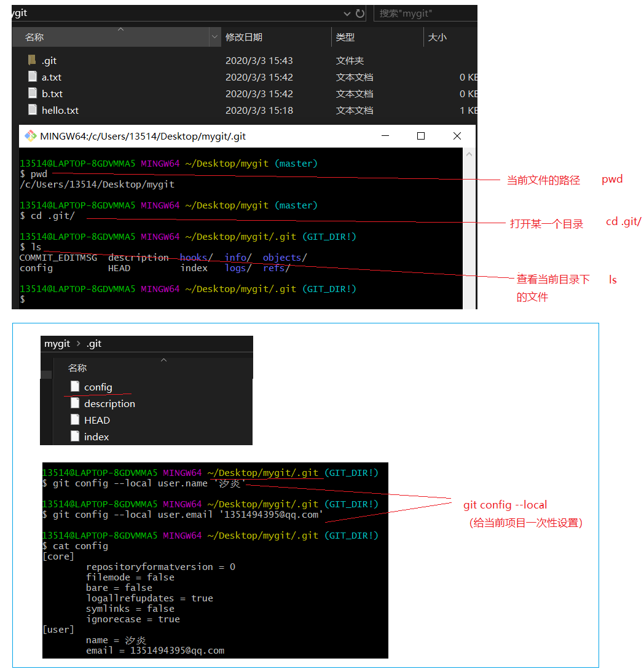Select the hello.txt file icon
Image resolution: width=644 pixels, height=669 pixels.
[x=33, y=110]
